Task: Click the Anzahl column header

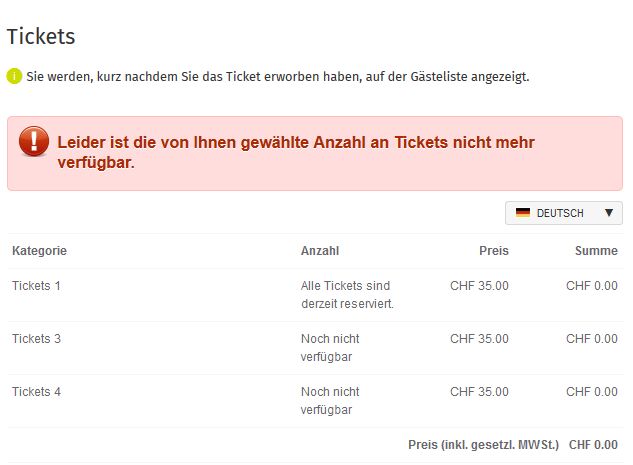Action: 320,251
